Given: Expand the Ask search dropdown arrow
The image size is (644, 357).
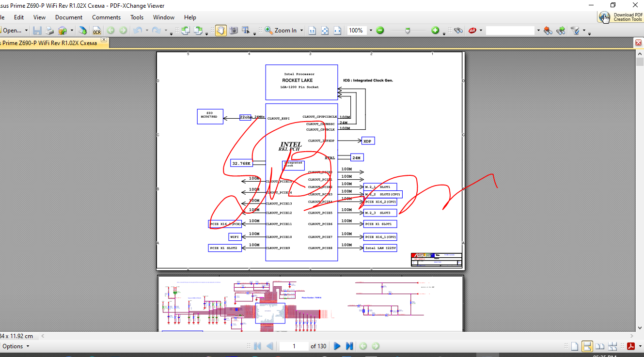Looking at the screenshot, I should pyautogui.click(x=481, y=31).
